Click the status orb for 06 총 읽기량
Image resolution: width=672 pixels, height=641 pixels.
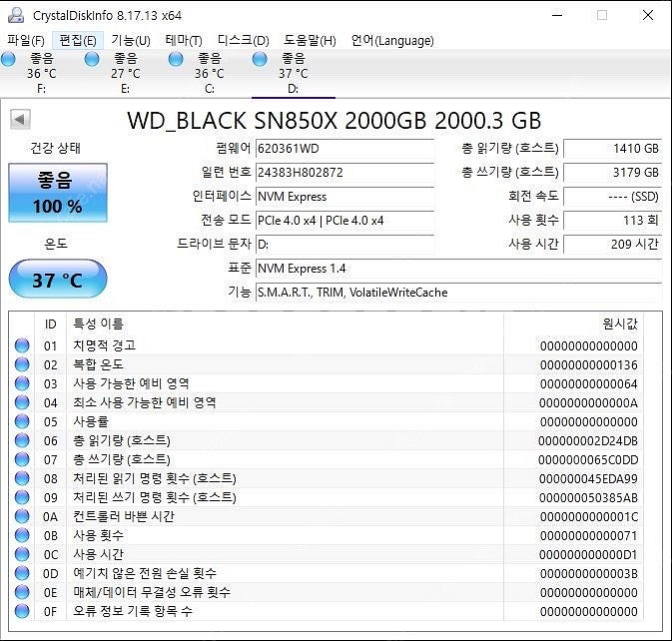coord(22,440)
